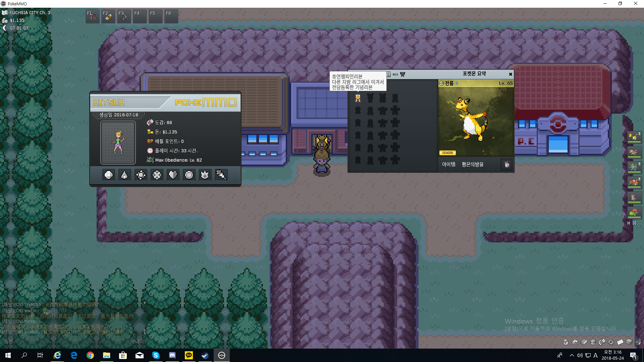
Task: Activate the F3 fishing rod hotkey
Action: (124, 16)
